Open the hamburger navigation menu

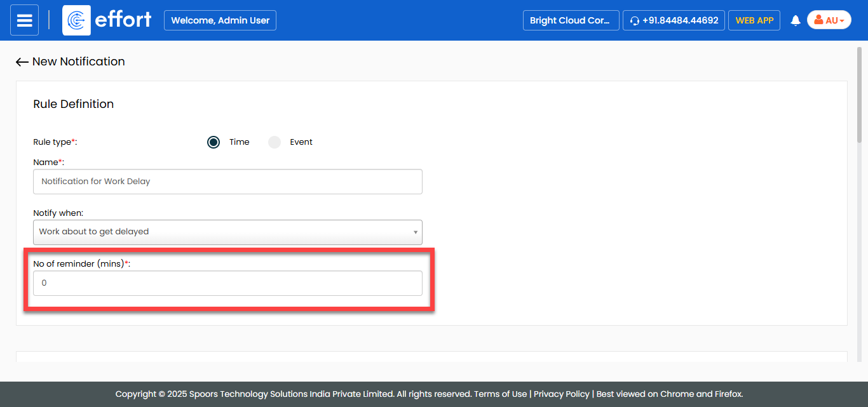[x=24, y=20]
